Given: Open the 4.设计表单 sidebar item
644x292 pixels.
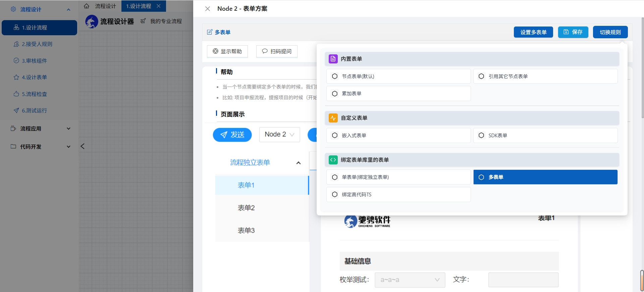Looking at the screenshot, I should [x=34, y=77].
